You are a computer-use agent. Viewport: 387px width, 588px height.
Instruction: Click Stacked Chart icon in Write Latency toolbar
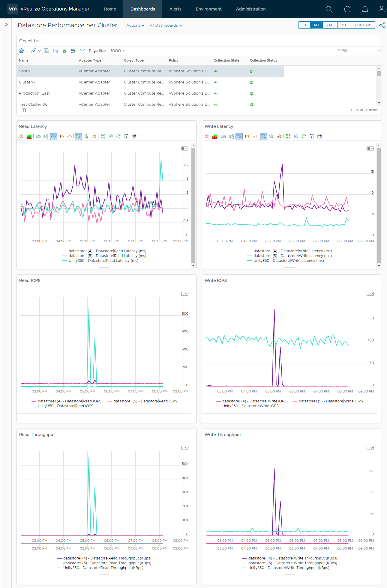coord(214,136)
